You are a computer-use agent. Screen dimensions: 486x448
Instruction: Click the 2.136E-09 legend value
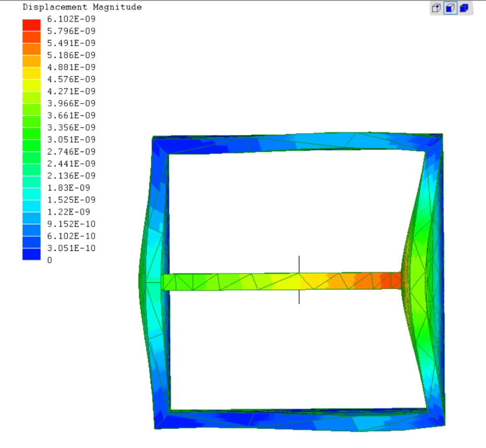[x=71, y=176]
